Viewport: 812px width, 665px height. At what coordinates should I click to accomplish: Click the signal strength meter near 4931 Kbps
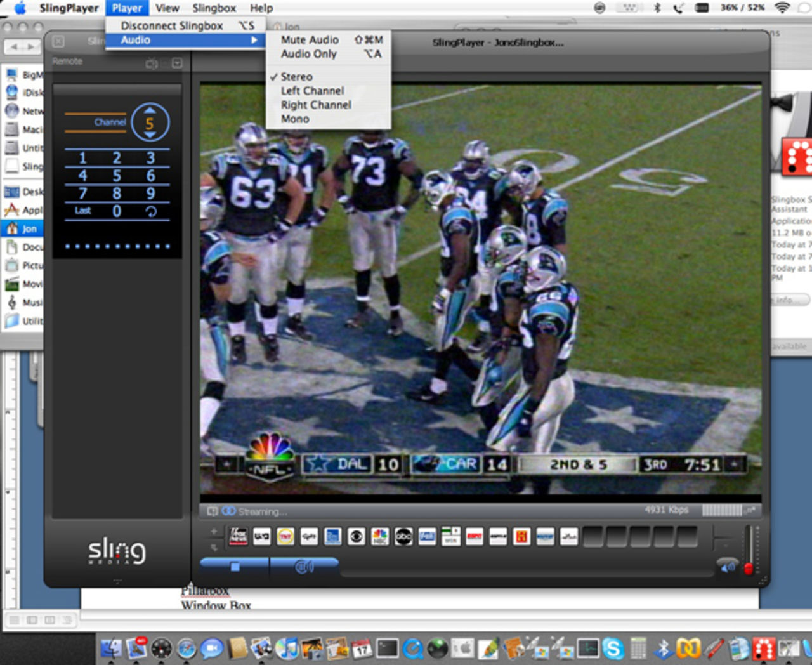coord(722,510)
